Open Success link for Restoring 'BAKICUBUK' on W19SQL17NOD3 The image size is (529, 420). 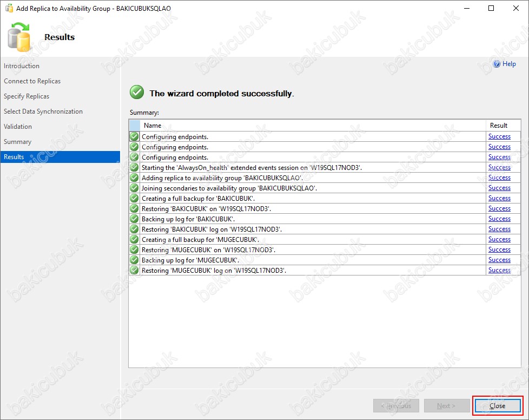(x=499, y=208)
